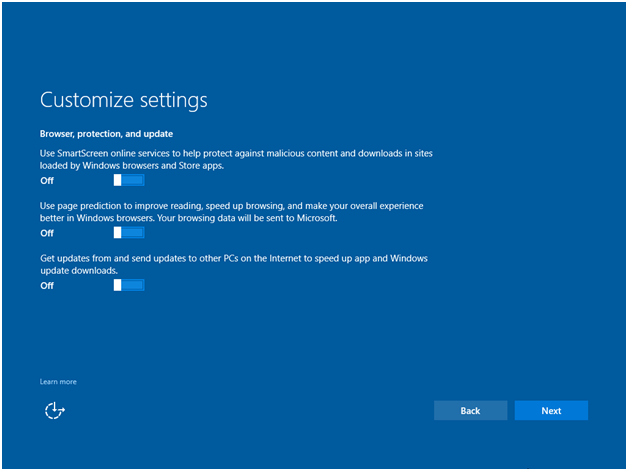
Task: Click the Off label beside updates sharing switch
Action: 47,286
